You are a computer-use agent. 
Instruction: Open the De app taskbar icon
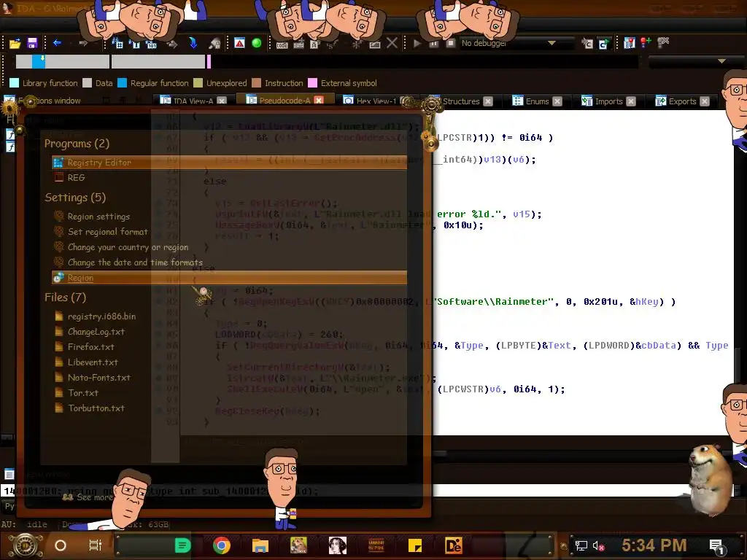tap(453, 545)
